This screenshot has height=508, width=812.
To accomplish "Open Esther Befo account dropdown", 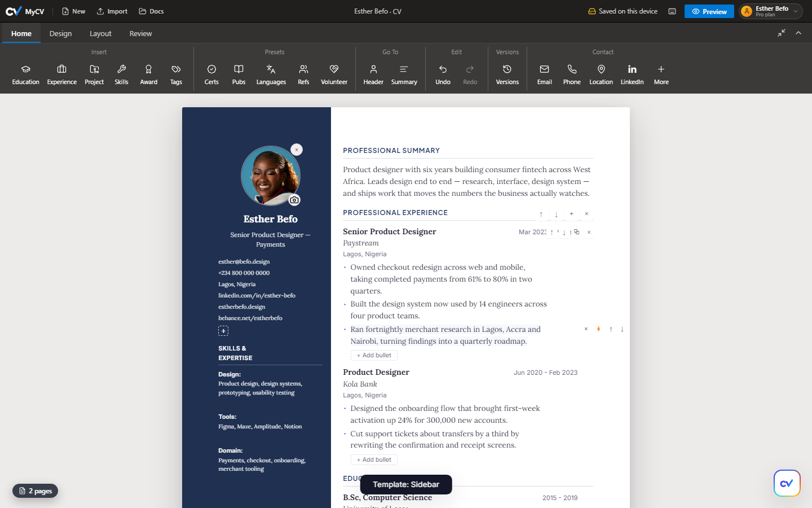I will coord(771,11).
